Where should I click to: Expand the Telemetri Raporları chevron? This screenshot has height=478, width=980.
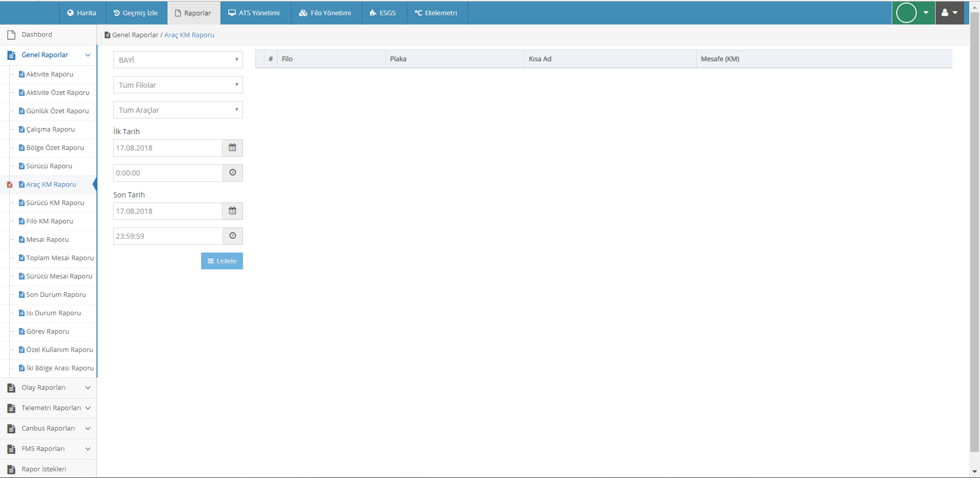pyautogui.click(x=88, y=408)
